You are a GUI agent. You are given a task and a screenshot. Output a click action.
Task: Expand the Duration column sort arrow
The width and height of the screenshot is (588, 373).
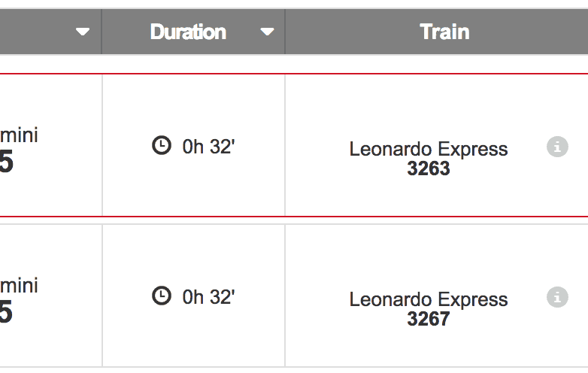click(x=267, y=32)
